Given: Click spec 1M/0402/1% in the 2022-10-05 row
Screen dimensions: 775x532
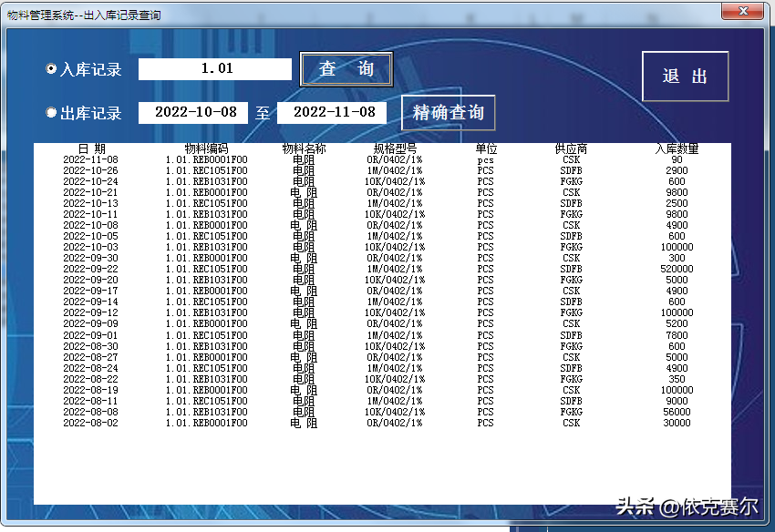Looking at the screenshot, I should coord(395,236).
